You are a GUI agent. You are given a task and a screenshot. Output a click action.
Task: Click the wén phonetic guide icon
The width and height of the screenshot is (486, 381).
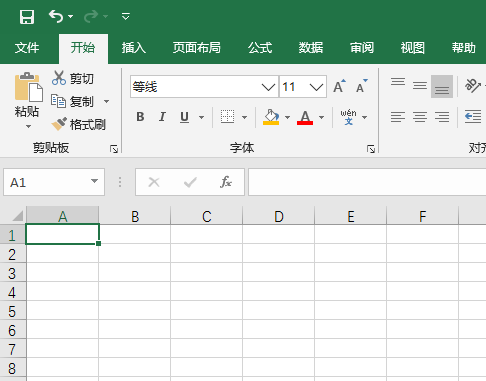(348, 117)
